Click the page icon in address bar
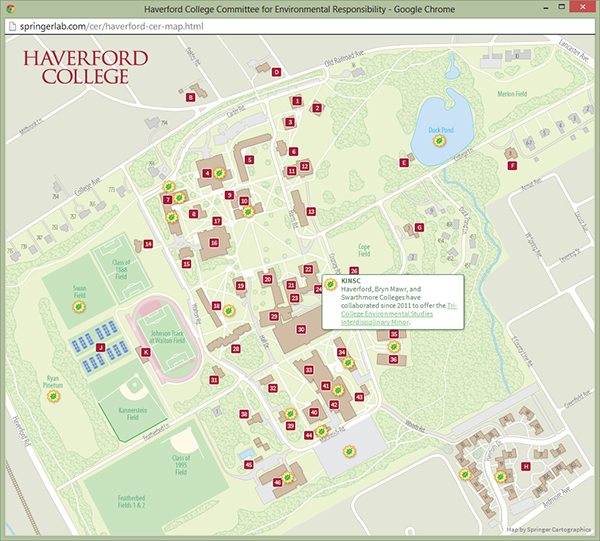 [13, 26]
